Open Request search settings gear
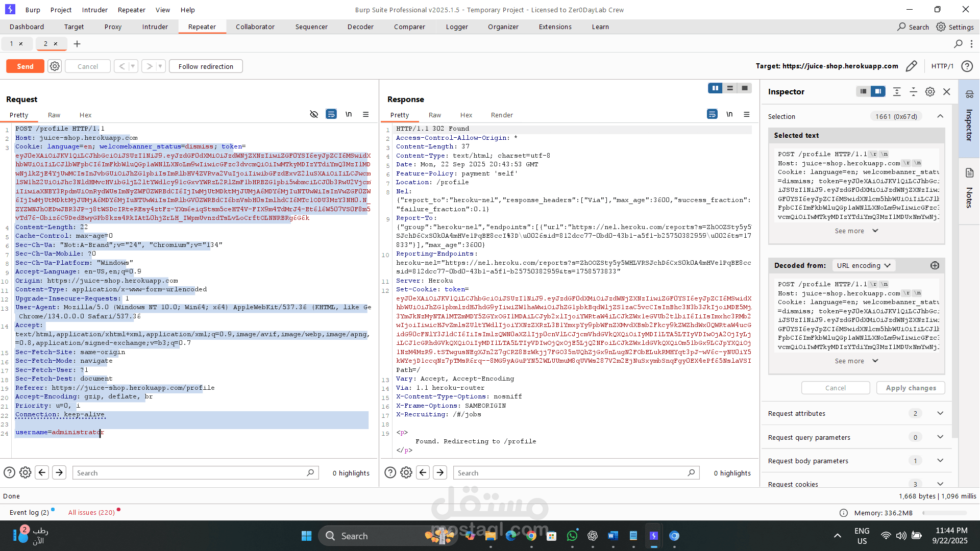980x551 pixels. click(25, 472)
